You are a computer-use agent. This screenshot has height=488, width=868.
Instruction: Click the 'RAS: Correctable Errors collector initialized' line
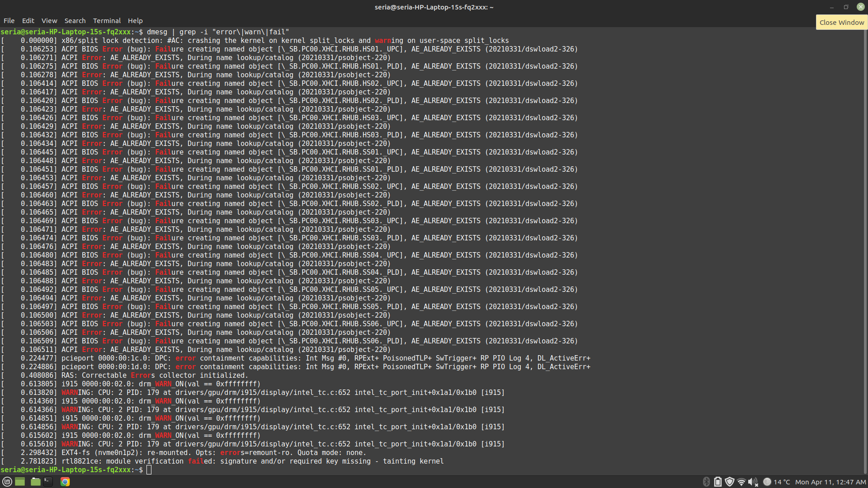125,375
